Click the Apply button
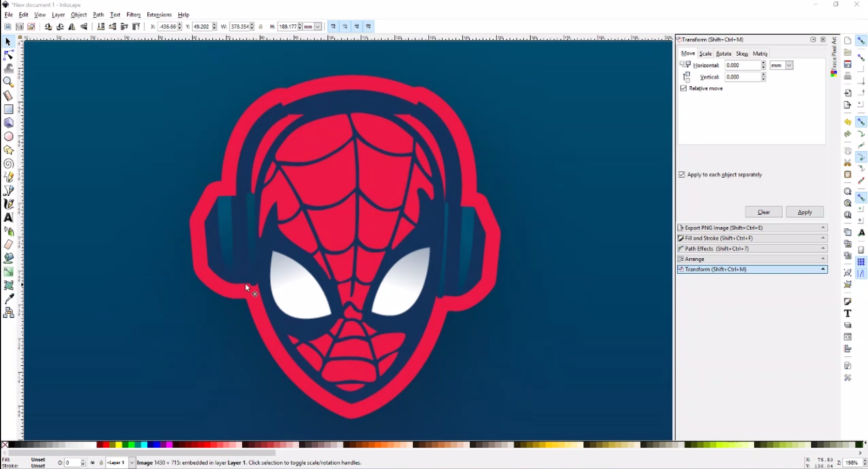 804,212
